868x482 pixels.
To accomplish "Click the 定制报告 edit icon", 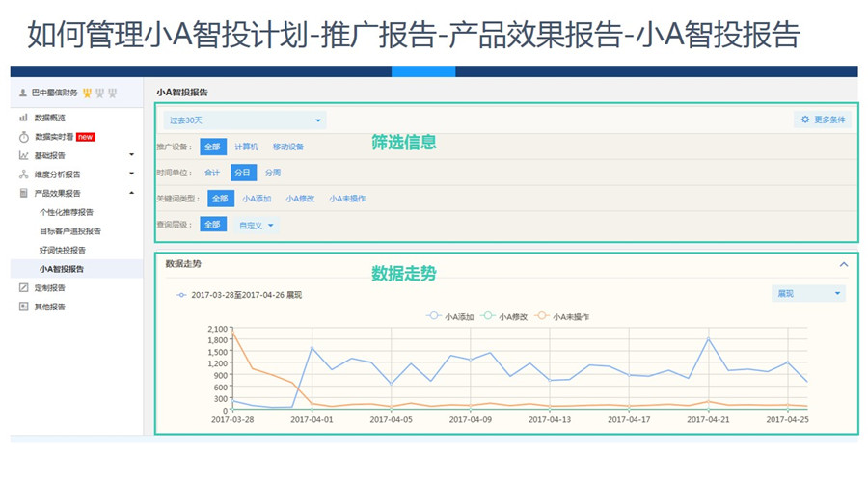I will (23, 288).
